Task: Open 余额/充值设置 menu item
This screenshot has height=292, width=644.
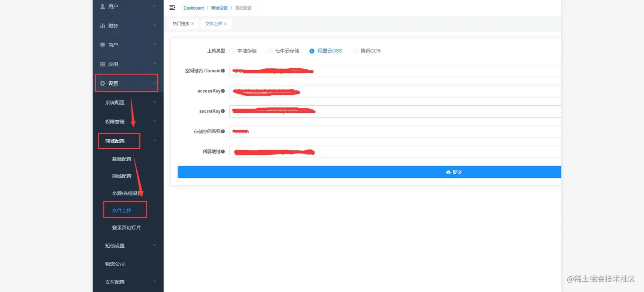Action: 127,193
